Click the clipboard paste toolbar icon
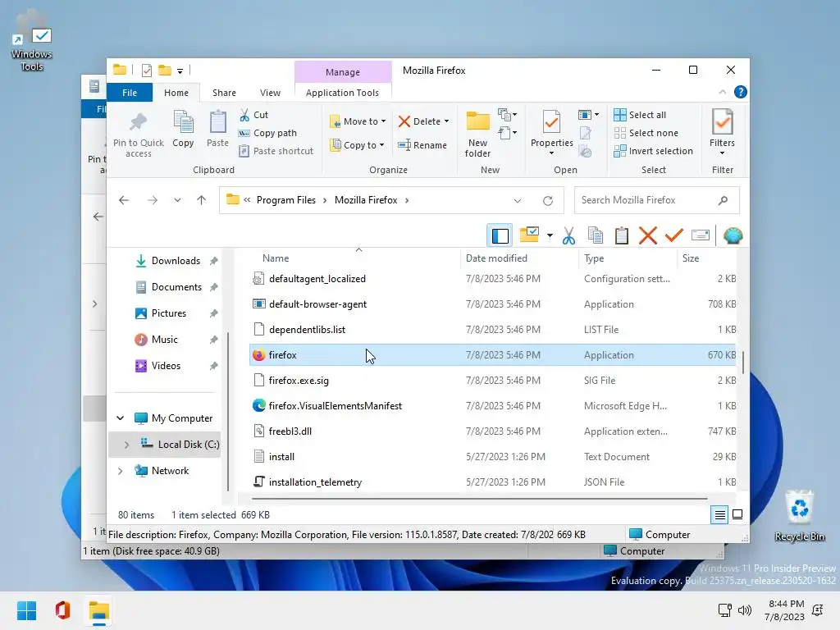The height and width of the screenshot is (630, 840). click(622, 235)
